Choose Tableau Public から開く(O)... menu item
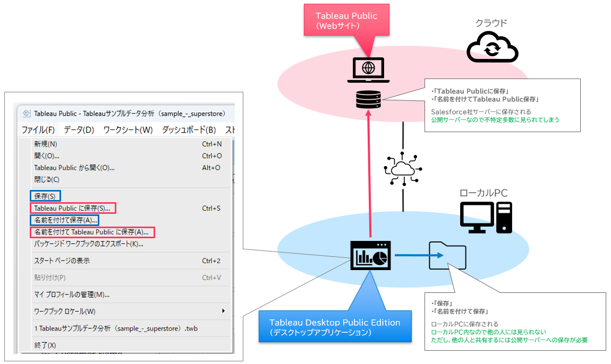 (74, 168)
